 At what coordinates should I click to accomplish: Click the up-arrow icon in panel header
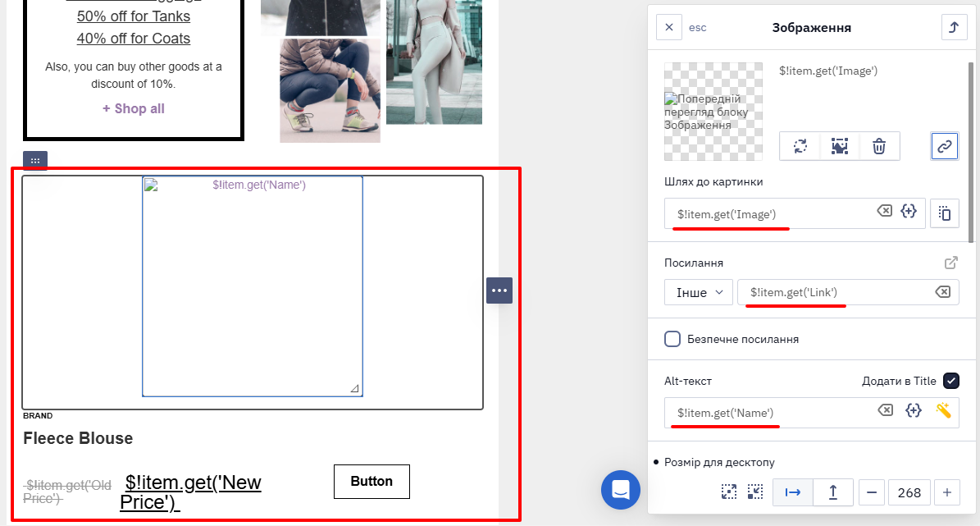954,28
